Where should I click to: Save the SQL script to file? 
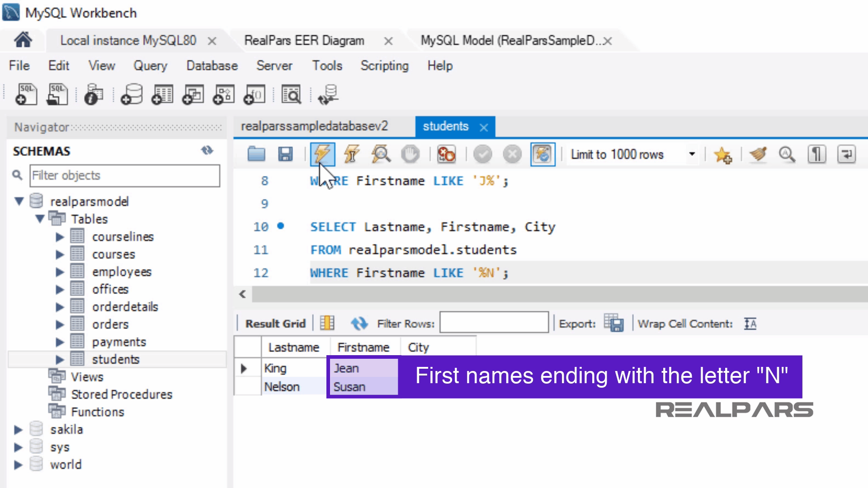285,155
